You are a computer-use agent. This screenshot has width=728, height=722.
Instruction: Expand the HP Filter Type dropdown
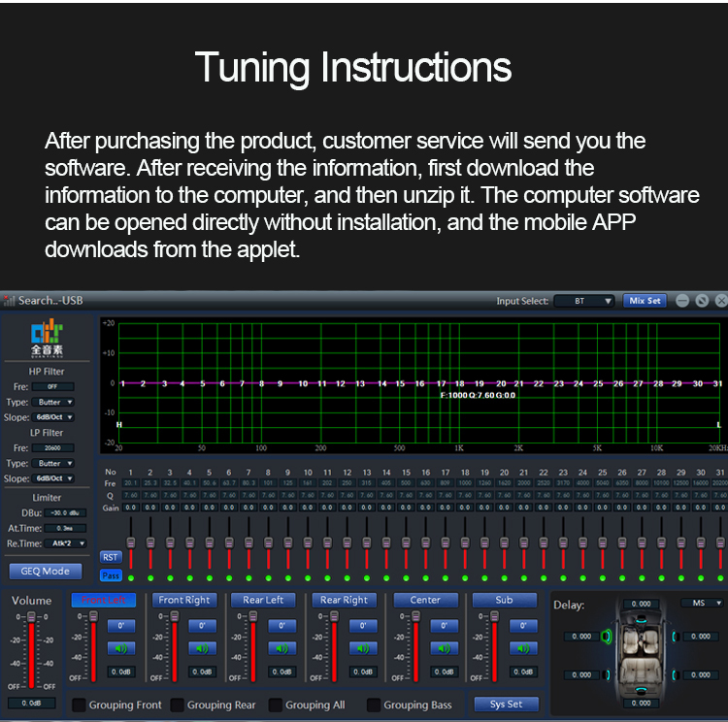(x=55, y=402)
